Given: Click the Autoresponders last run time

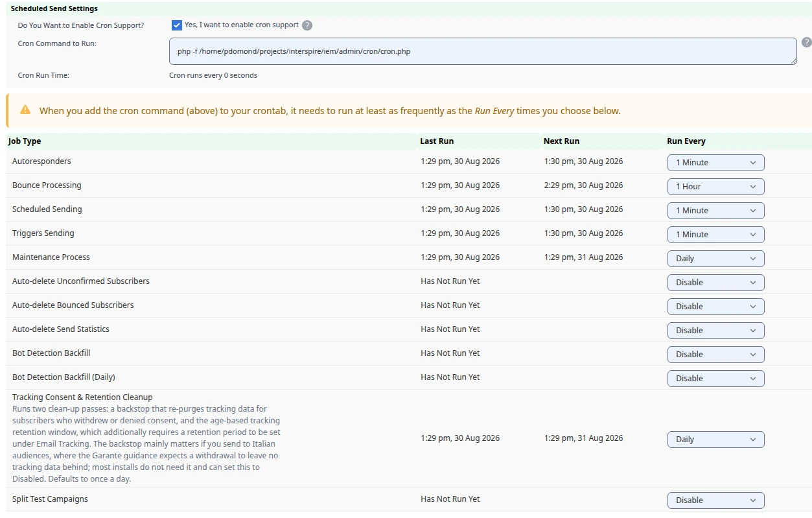Looking at the screenshot, I should click(x=460, y=161).
